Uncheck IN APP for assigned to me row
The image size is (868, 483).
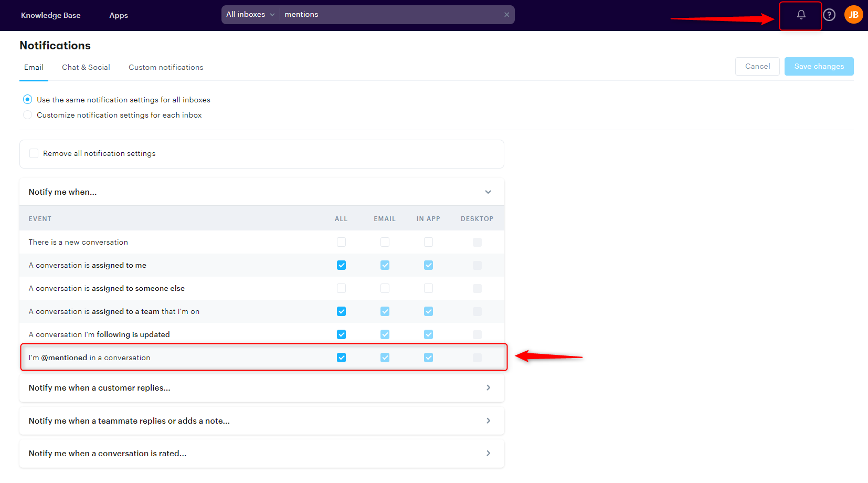click(x=428, y=265)
